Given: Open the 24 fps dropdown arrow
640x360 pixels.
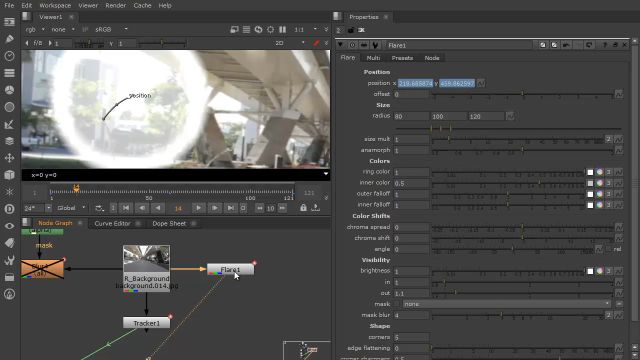Looking at the screenshot, I should (x=48, y=208).
